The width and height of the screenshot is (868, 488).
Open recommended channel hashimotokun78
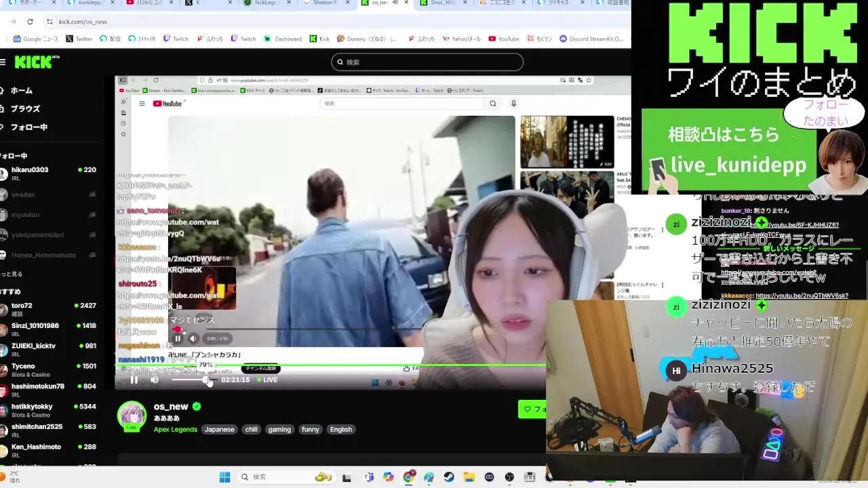pyautogui.click(x=49, y=390)
